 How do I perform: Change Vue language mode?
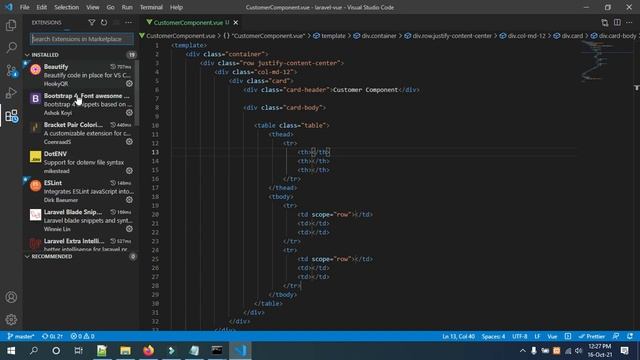click(x=552, y=336)
